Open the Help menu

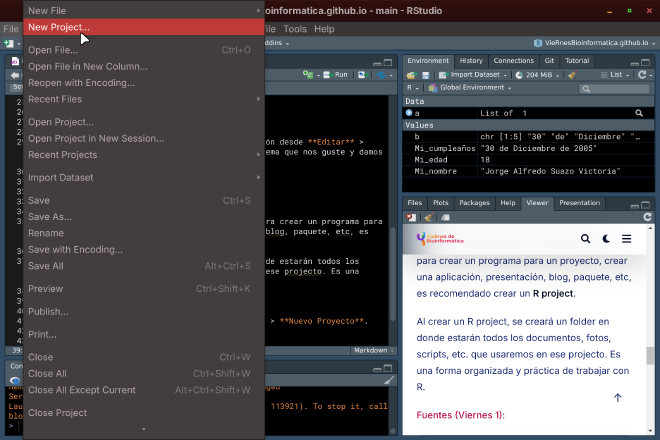point(324,29)
